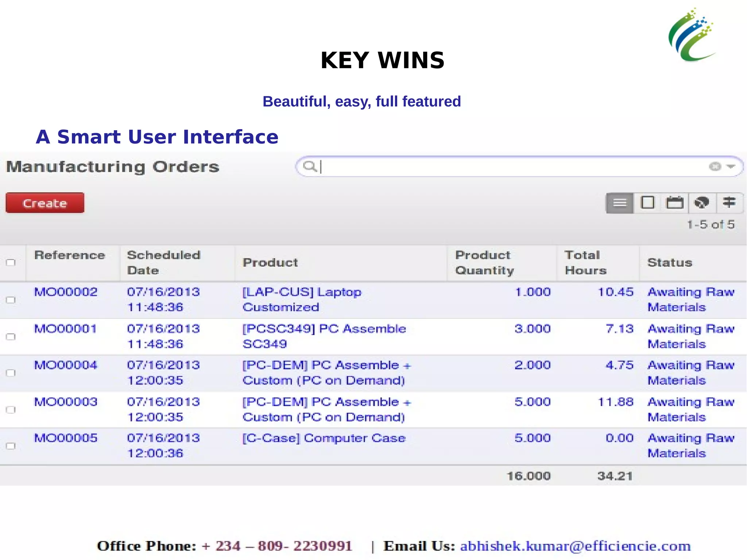
Task: Toggle select-all checkbox in table header
Action: [11, 262]
